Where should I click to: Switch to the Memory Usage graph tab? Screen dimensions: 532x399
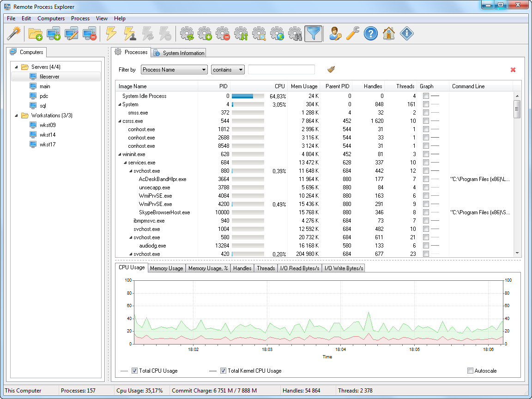pos(167,268)
